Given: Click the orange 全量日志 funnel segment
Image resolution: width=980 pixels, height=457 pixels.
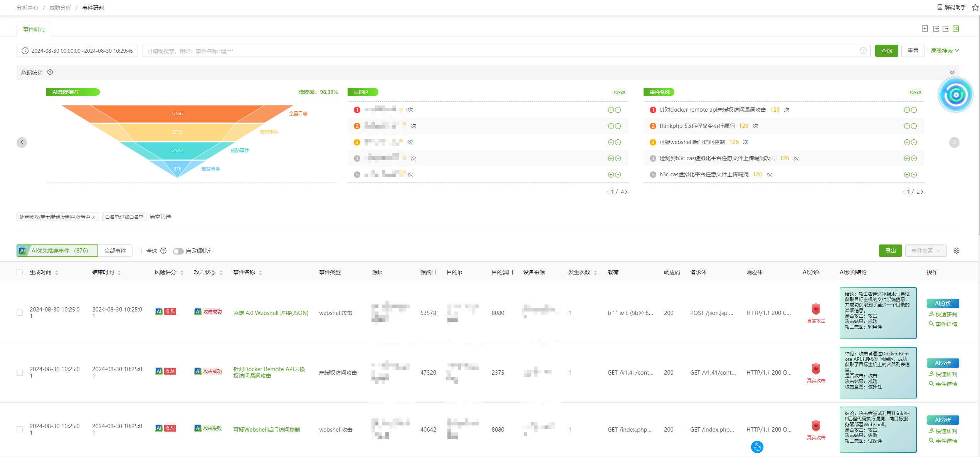Looking at the screenshot, I should coord(177,114).
